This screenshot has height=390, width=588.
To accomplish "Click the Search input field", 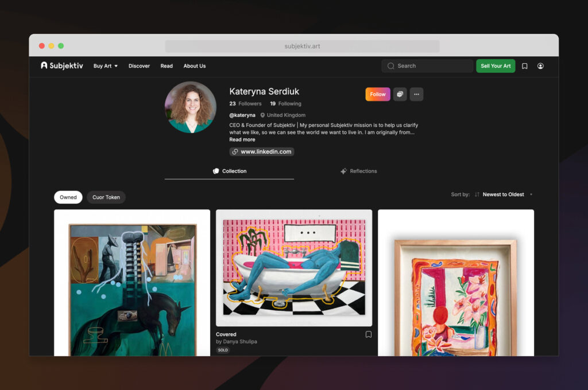I will click(427, 66).
